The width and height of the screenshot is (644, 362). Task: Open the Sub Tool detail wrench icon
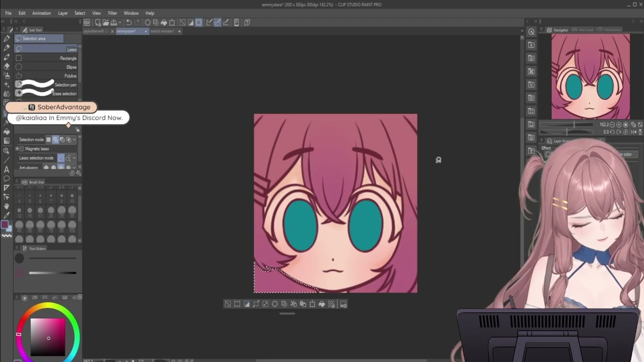click(x=78, y=173)
